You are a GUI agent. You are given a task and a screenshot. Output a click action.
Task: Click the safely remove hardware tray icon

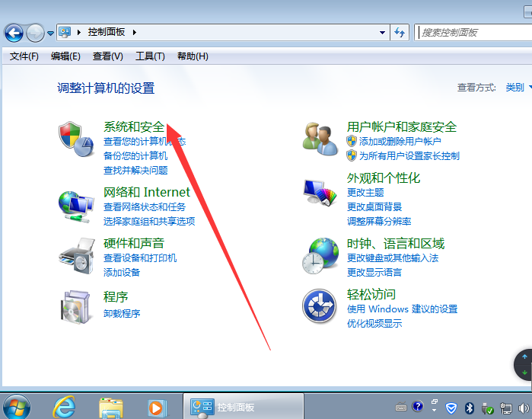pos(488,408)
